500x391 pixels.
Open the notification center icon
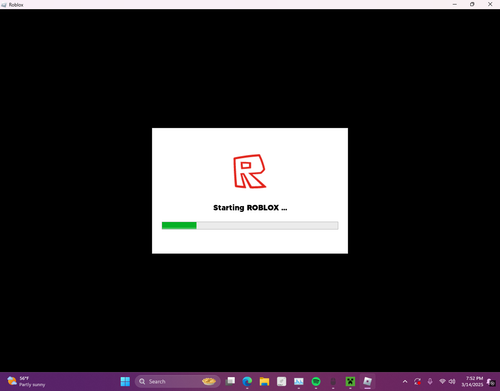[491, 382]
